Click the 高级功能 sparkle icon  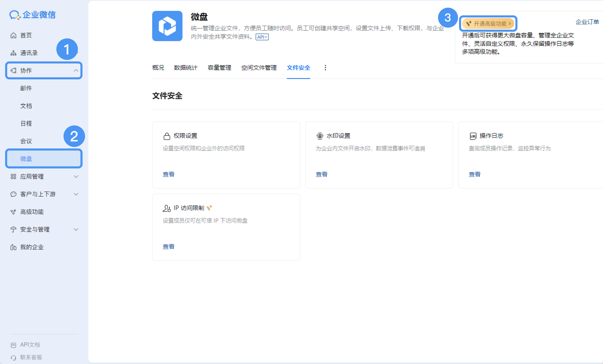[13, 212]
